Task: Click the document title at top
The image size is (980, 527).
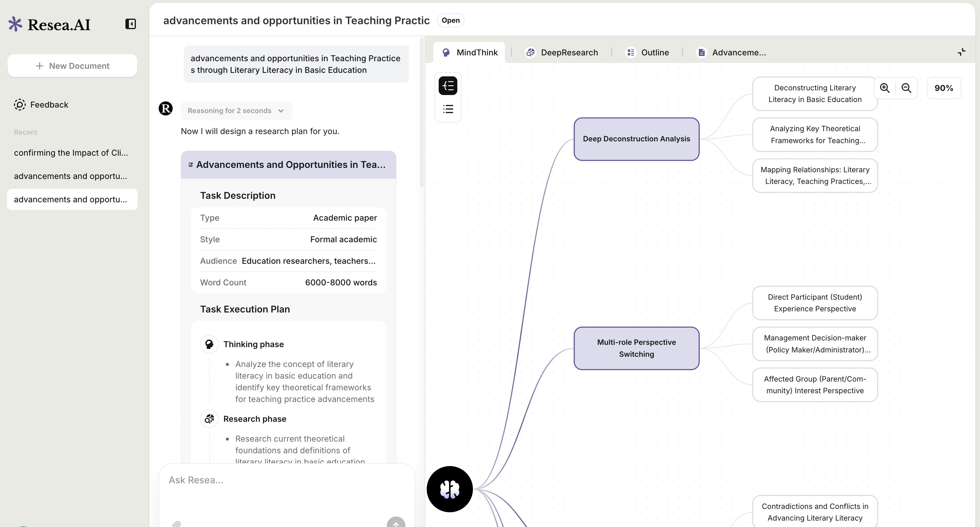Action: pos(296,20)
